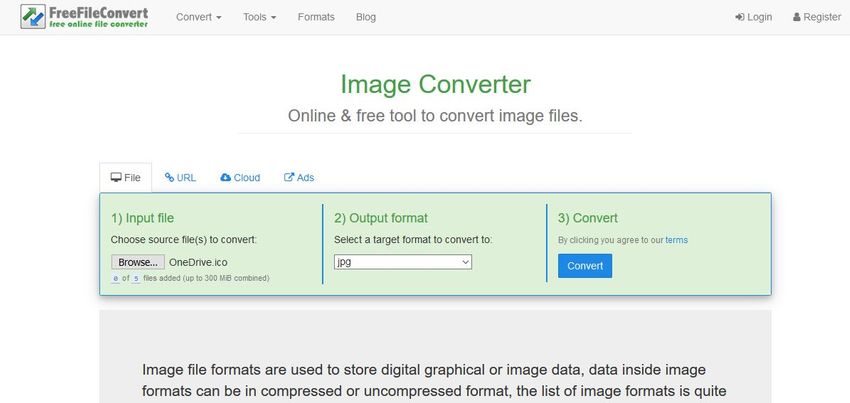850x403 pixels.
Task: Open the Blog link in navbar
Action: coord(366,17)
